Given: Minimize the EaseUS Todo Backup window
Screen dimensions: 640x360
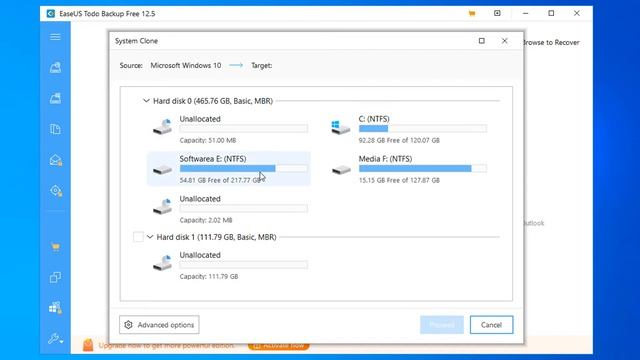Looking at the screenshot, I should tap(525, 13).
